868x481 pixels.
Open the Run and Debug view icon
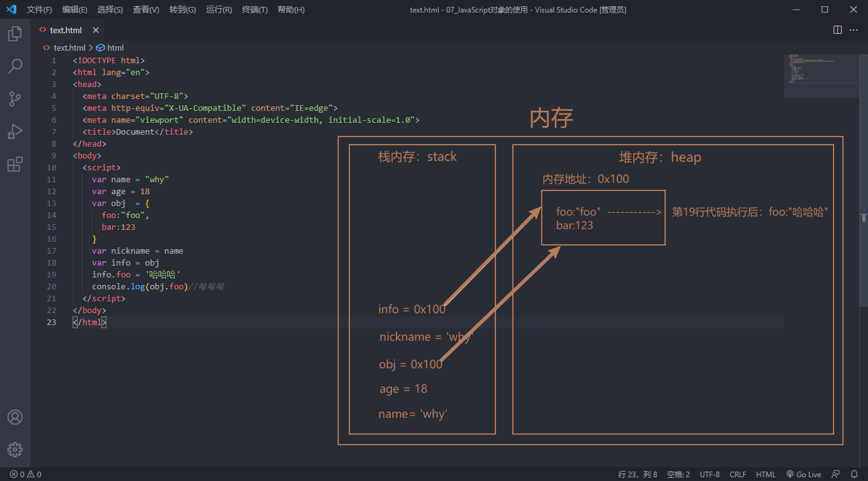pyautogui.click(x=15, y=132)
